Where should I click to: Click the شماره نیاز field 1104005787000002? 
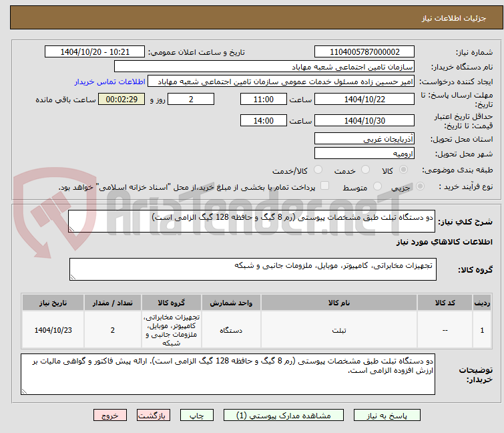(x=364, y=52)
